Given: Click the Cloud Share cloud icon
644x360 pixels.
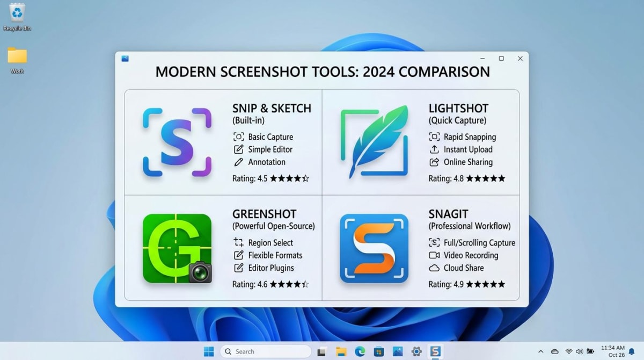Looking at the screenshot, I should click(x=434, y=268).
